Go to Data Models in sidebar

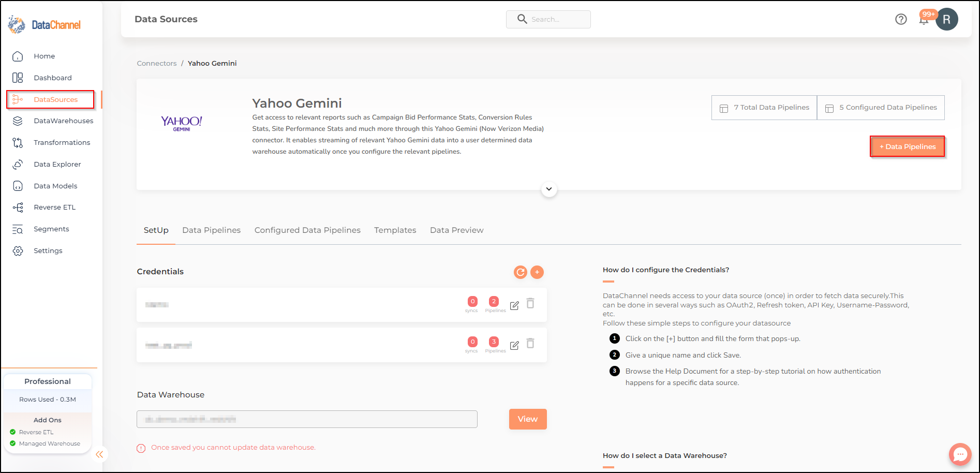pyautogui.click(x=55, y=186)
